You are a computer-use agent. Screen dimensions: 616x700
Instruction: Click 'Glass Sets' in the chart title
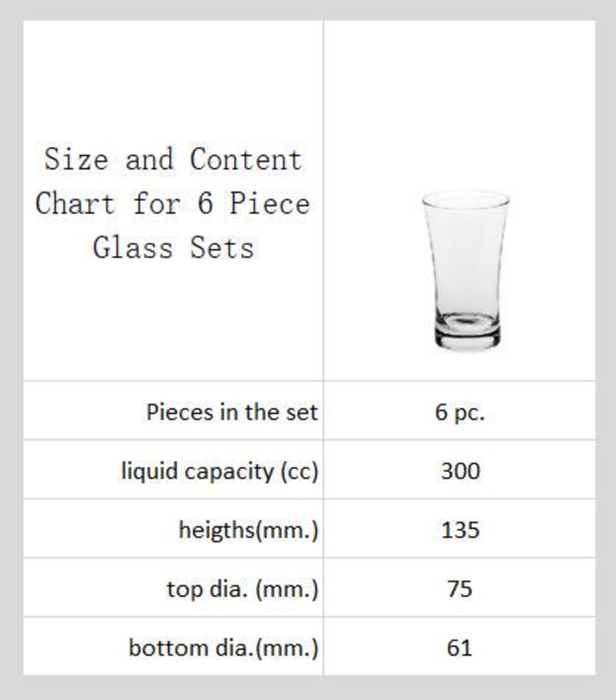pyautogui.click(x=173, y=248)
